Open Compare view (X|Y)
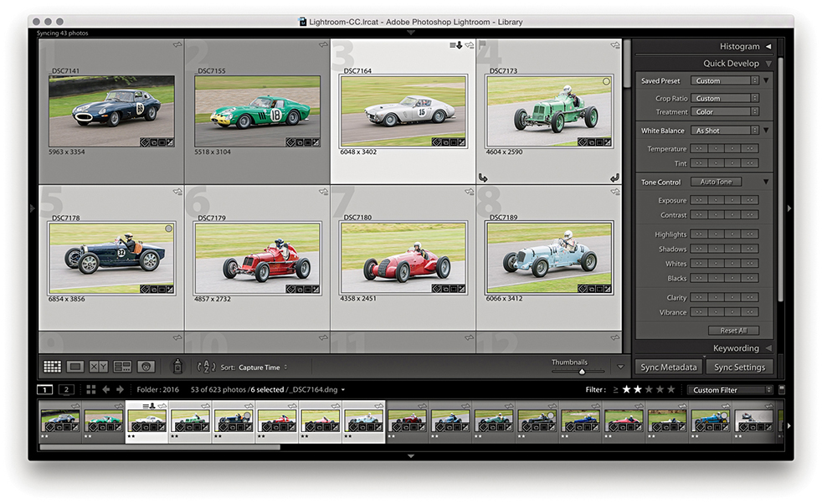The width and height of the screenshot is (822, 504). point(99,367)
